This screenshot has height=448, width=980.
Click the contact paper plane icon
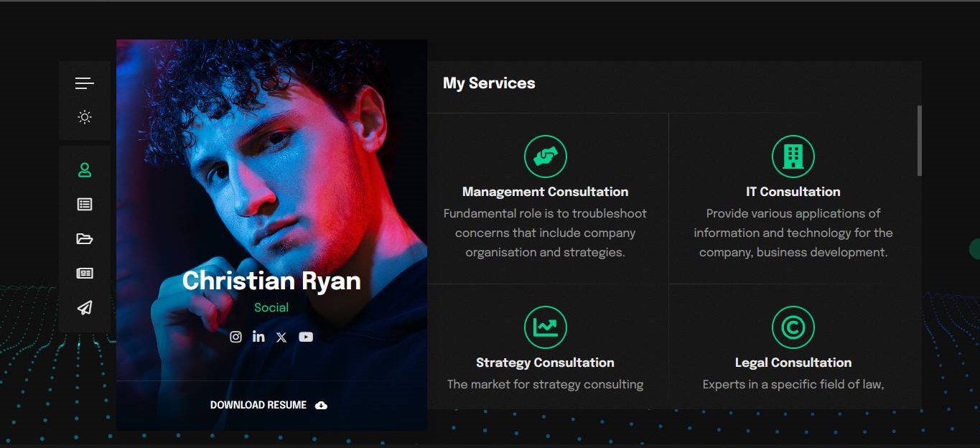click(85, 308)
